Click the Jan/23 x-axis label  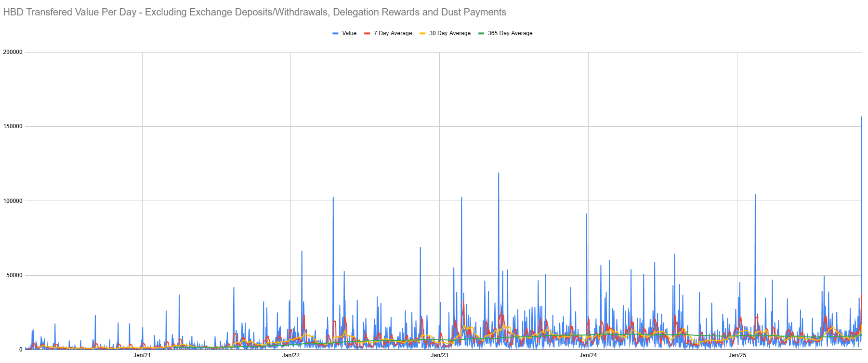[x=439, y=355]
